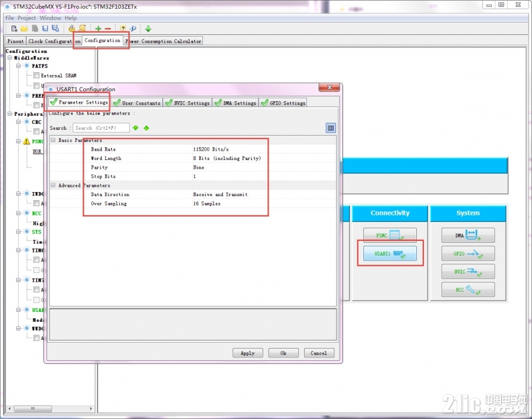Screen dimensions: 532x419
Task: Select the Baud Rate value 115200 Bits/s
Action: (210, 149)
